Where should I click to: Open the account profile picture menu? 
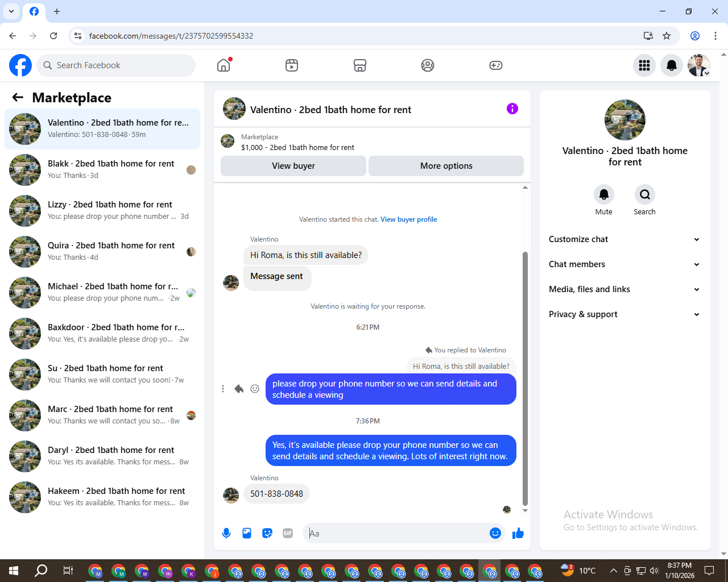(699, 65)
